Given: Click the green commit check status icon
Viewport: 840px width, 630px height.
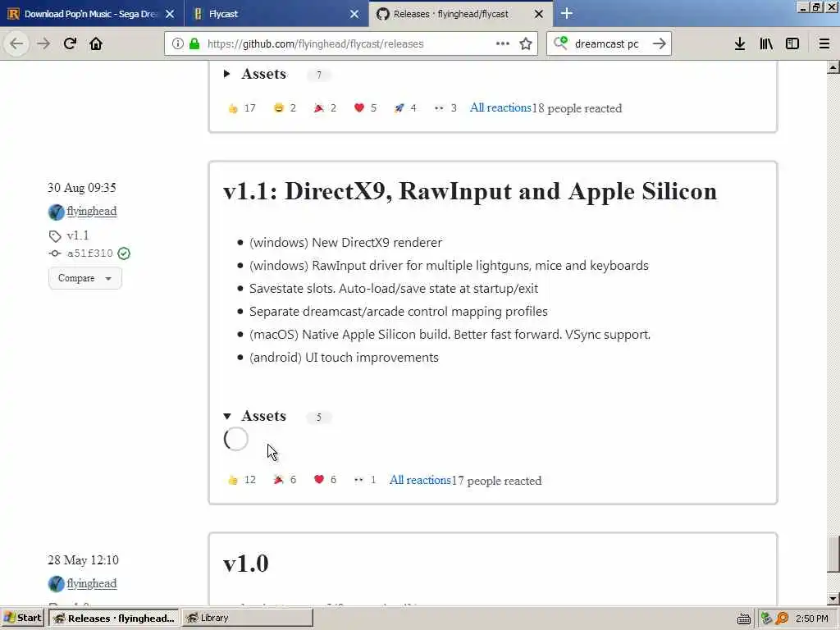Looking at the screenshot, I should pos(124,253).
